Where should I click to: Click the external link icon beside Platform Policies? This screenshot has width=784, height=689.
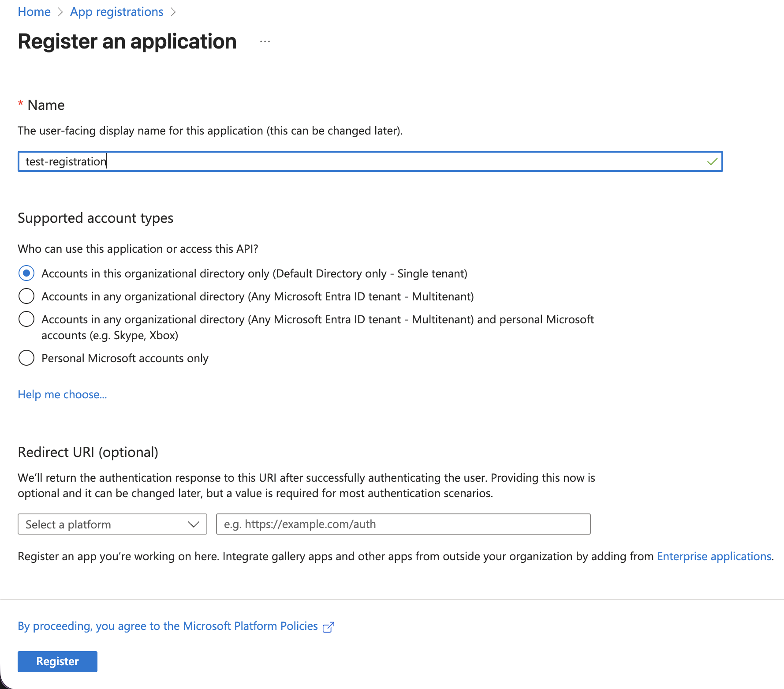click(329, 627)
